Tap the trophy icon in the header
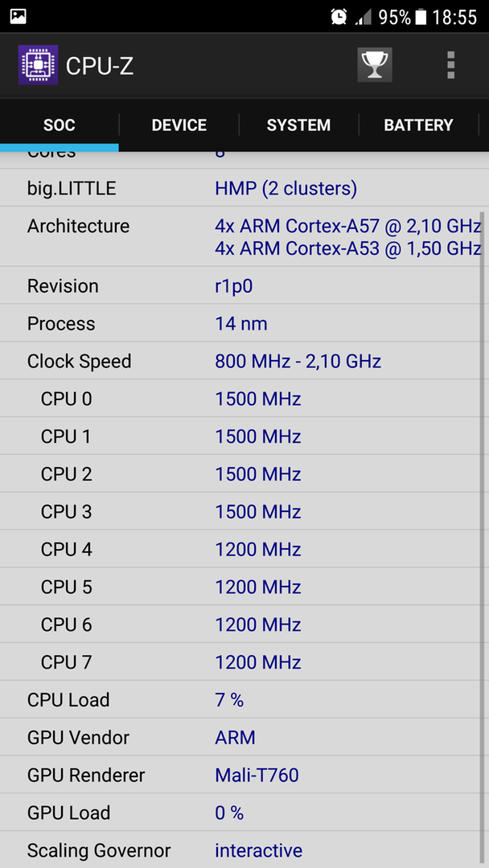The height and width of the screenshot is (868, 489). (x=375, y=65)
